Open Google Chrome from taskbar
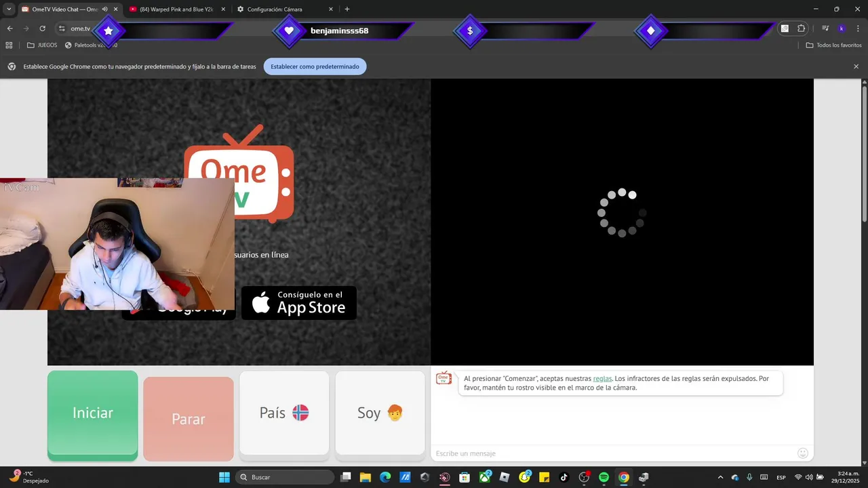868x488 pixels. [623, 477]
